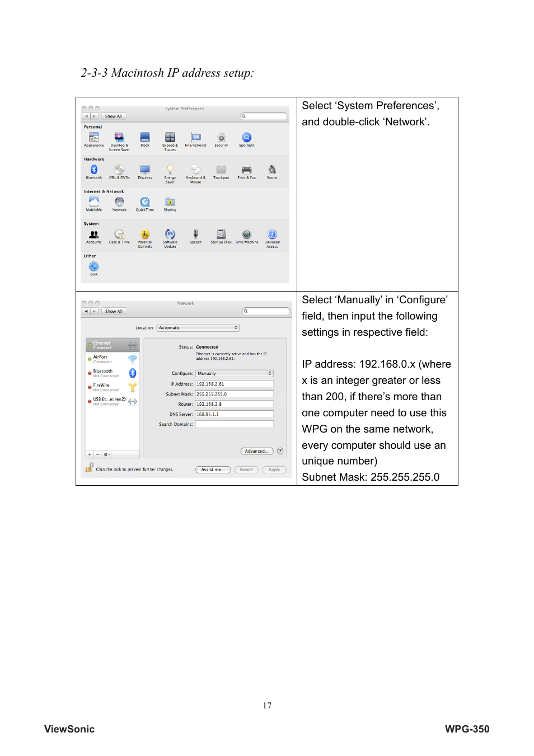This screenshot has height=756, width=534.
Task: Open Startup Disk preferences
Action: click(x=221, y=236)
